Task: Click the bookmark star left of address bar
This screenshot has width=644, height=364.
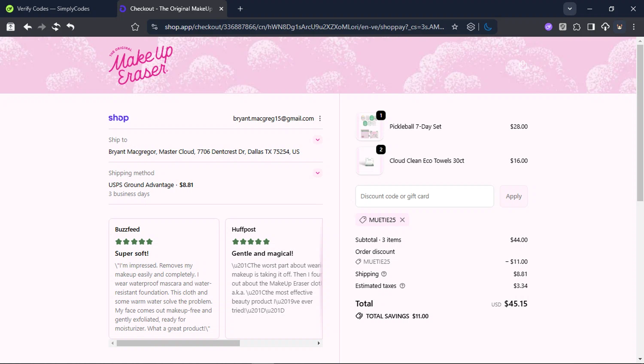Action: 135,27
